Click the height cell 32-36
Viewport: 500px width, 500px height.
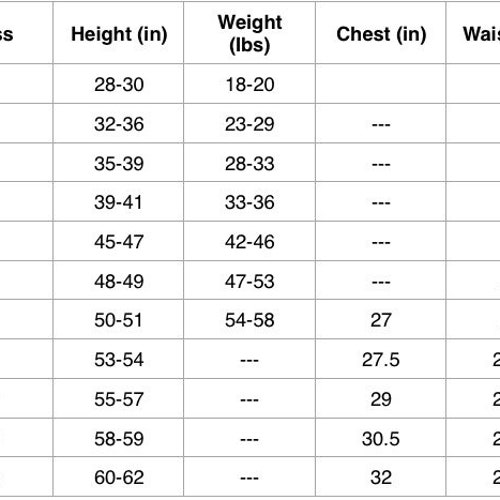(x=119, y=124)
